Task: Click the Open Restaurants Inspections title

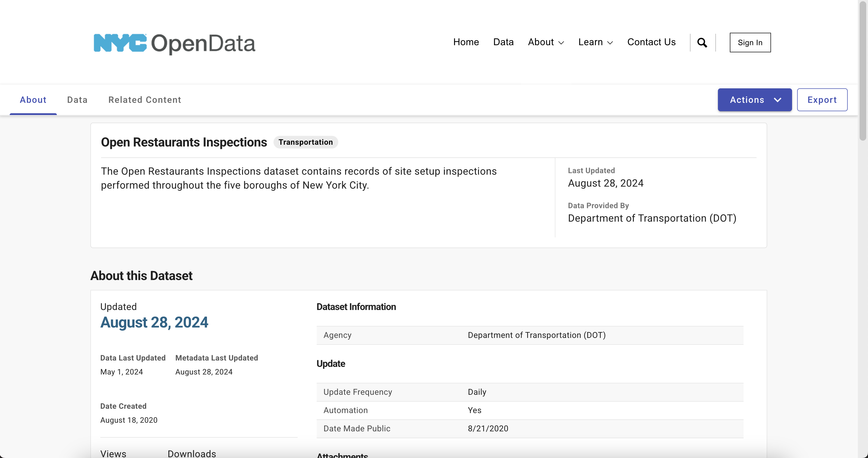Action: coord(184,142)
